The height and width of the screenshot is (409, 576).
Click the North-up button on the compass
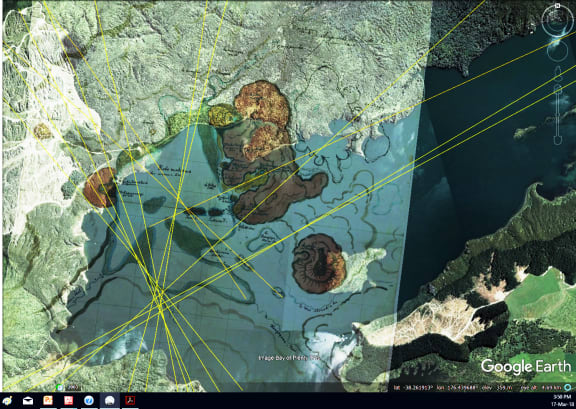click(x=557, y=6)
